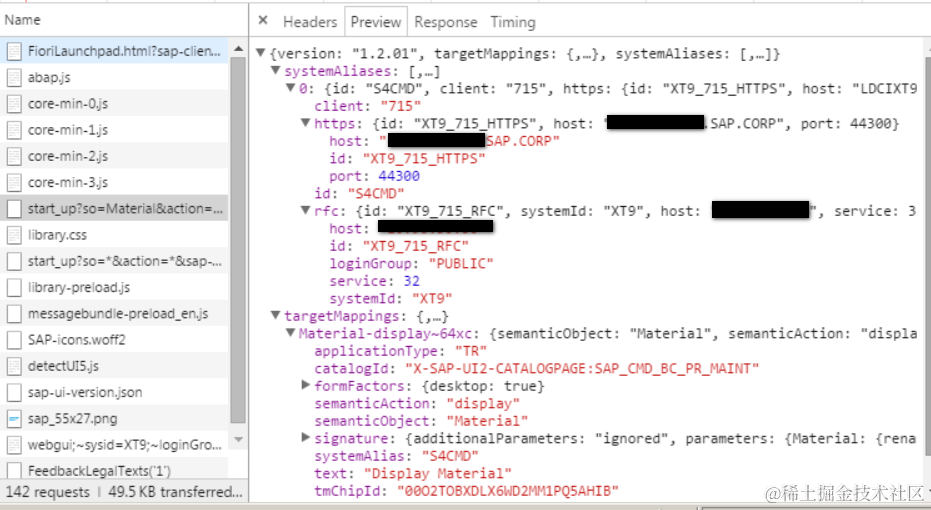Click the port value 44300

399,176
